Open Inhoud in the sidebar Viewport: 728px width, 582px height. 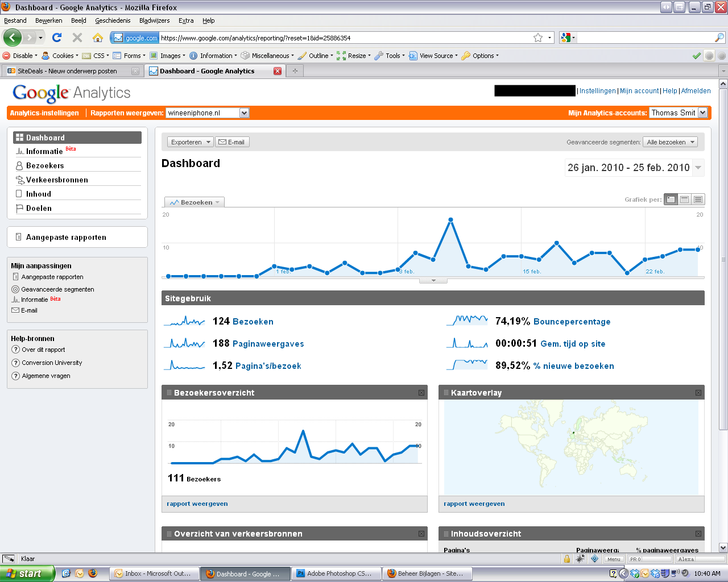pyautogui.click(x=38, y=194)
